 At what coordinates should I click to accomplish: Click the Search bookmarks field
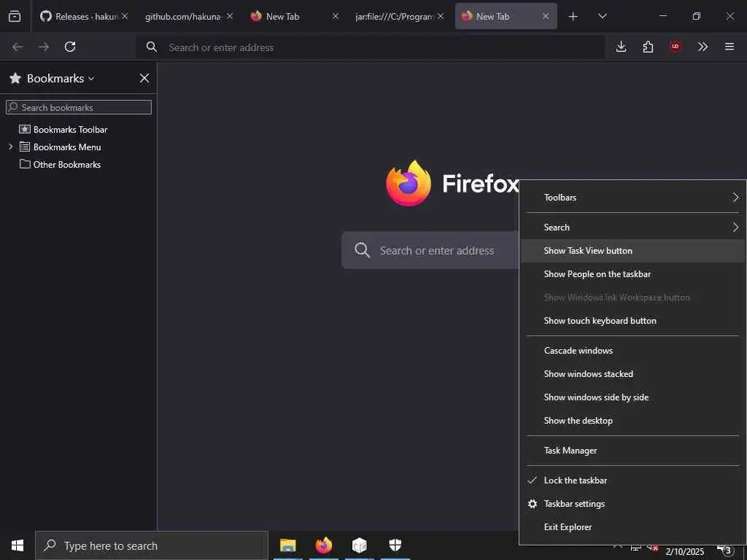point(79,107)
